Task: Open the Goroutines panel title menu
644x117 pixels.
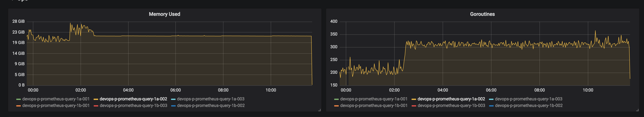Action: point(482,14)
